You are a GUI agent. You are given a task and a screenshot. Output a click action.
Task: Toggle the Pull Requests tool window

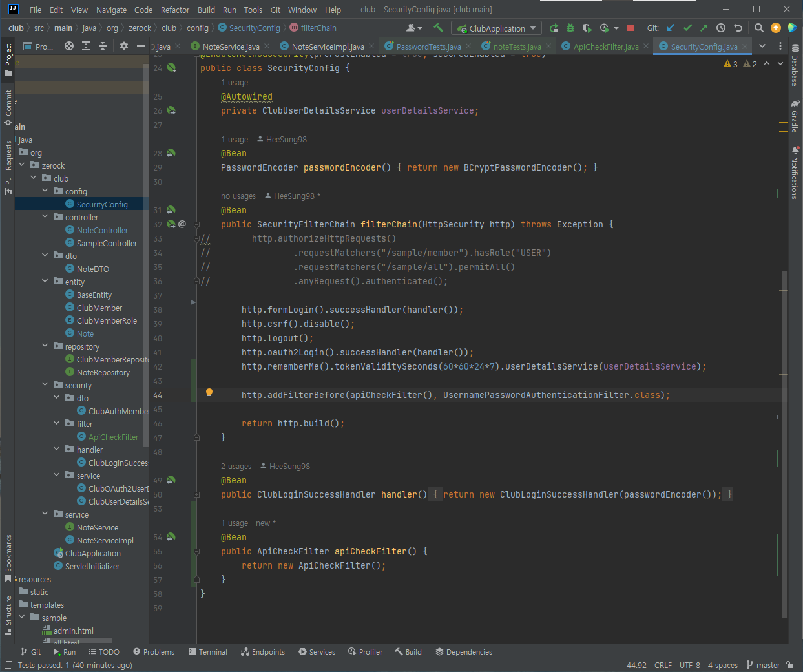pos(8,167)
